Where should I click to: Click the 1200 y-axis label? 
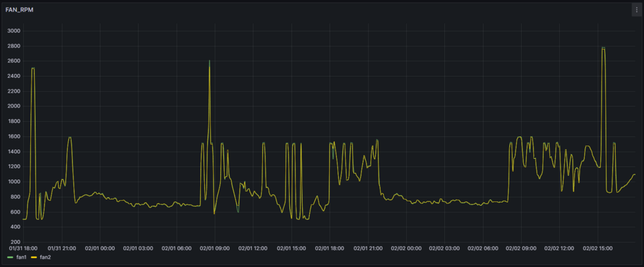pyautogui.click(x=14, y=167)
